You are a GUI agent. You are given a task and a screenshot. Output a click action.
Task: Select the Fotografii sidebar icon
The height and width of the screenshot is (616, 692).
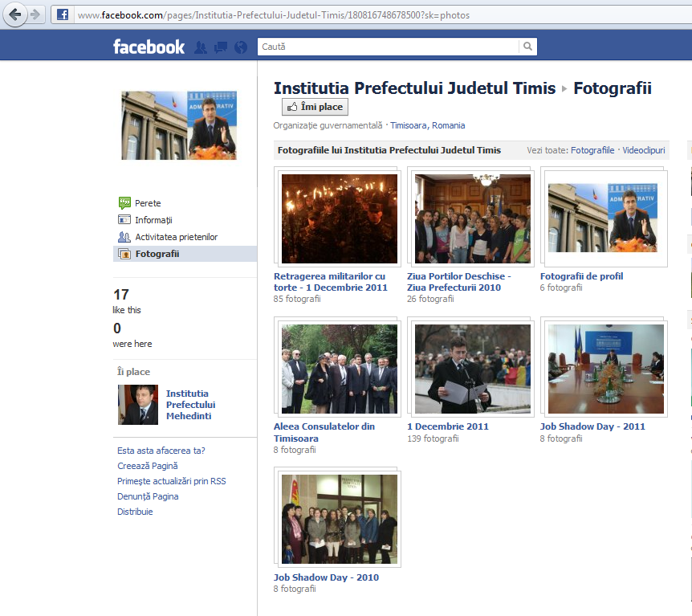[x=125, y=253]
